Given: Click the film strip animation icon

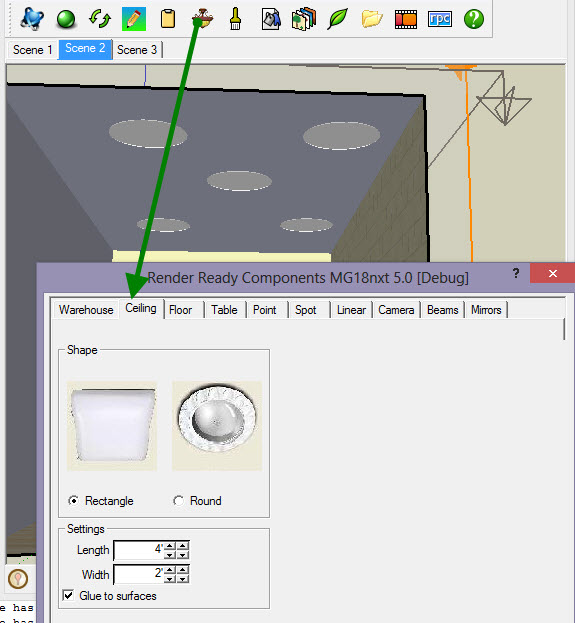Looking at the screenshot, I should pyautogui.click(x=406, y=19).
